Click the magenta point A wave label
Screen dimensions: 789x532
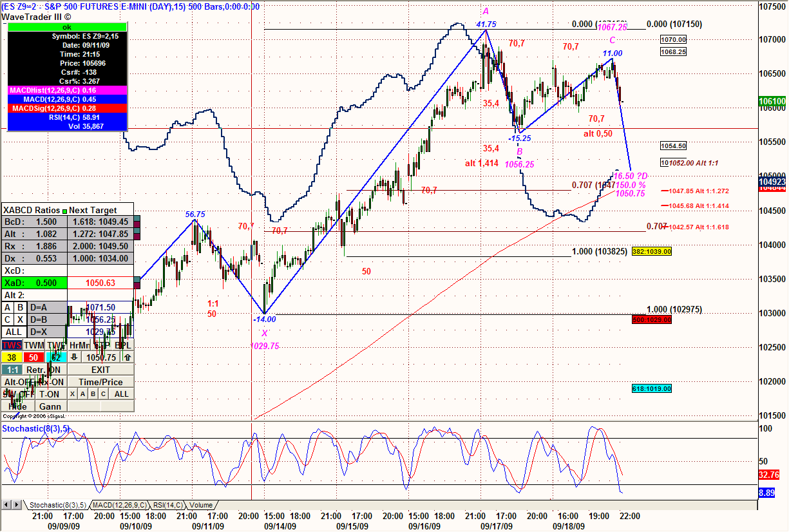486,12
